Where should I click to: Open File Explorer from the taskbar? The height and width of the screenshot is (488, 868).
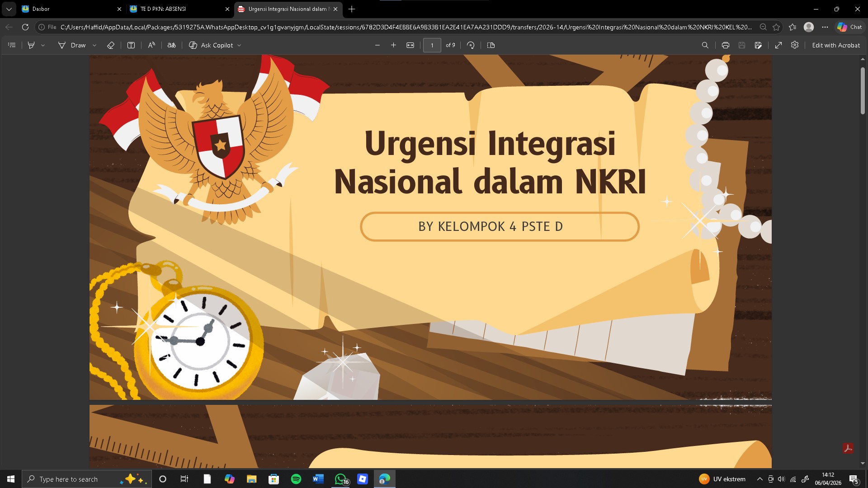pyautogui.click(x=251, y=479)
